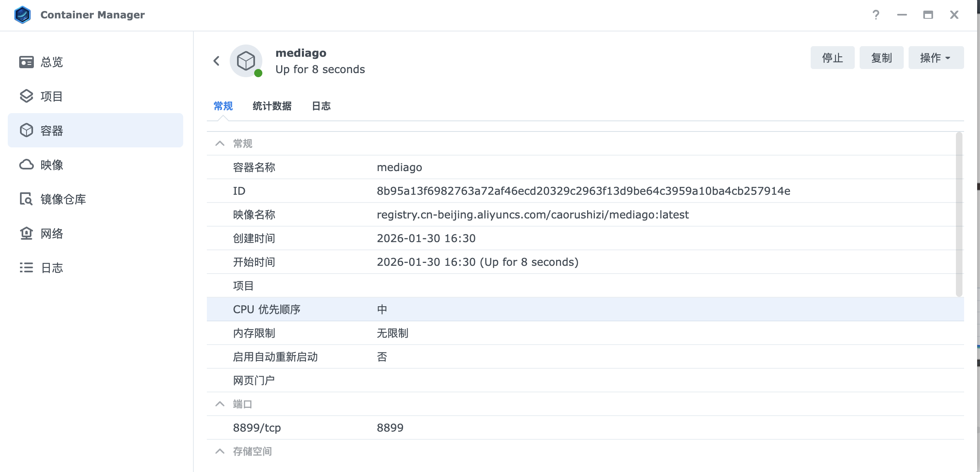Open the 操作 action dropdown
The height and width of the screenshot is (472, 980).
tap(936, 58)
